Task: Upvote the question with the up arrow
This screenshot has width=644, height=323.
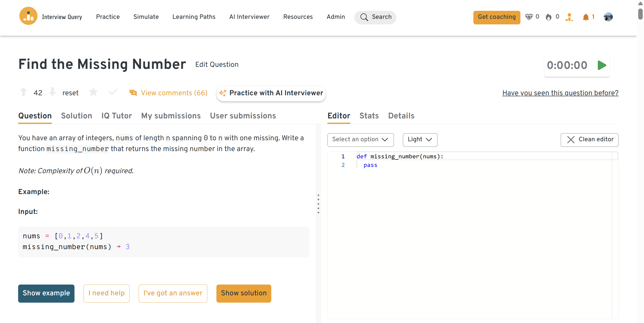Action: tap(24, 92)
